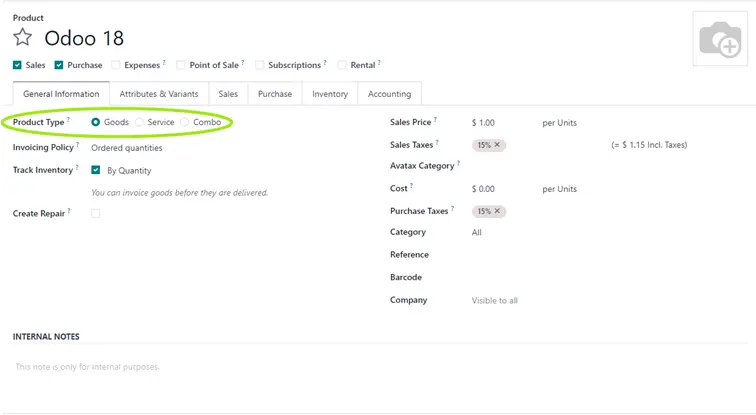
Task: Uncheck the Sales checkbox
Action: (17, 65)
